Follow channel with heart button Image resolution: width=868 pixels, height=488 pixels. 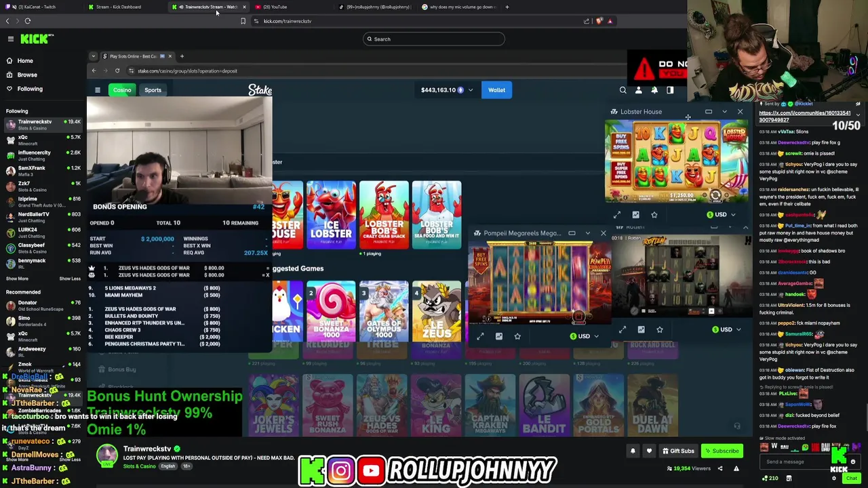pos(649,451)
